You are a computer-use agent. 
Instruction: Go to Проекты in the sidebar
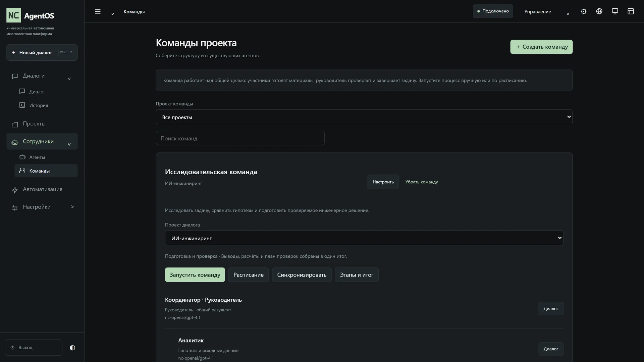42,124
